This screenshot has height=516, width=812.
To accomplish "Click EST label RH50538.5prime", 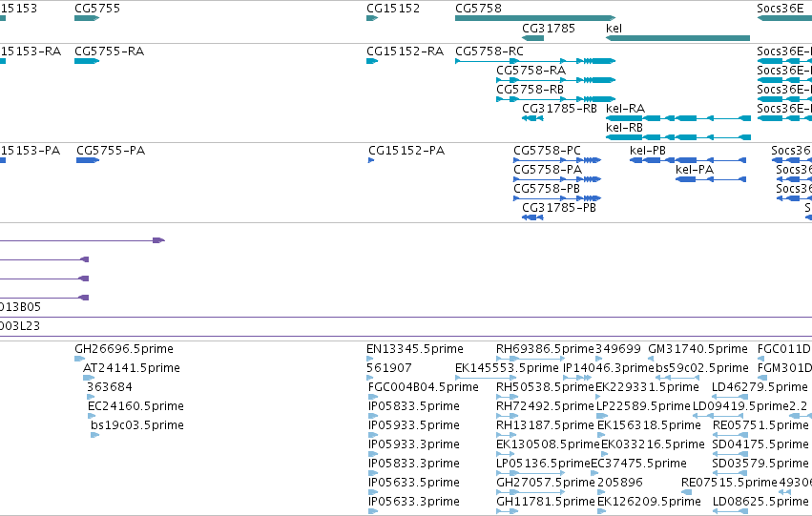I will [545, 387].
